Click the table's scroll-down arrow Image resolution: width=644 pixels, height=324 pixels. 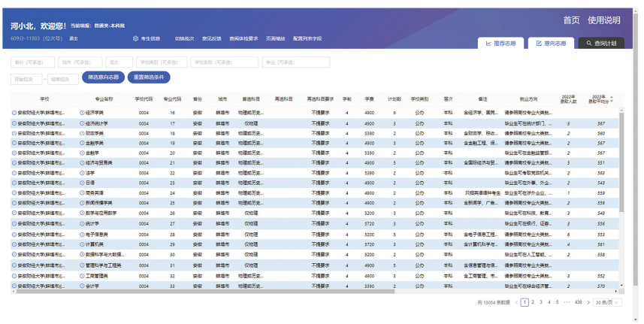coord(621,286)
